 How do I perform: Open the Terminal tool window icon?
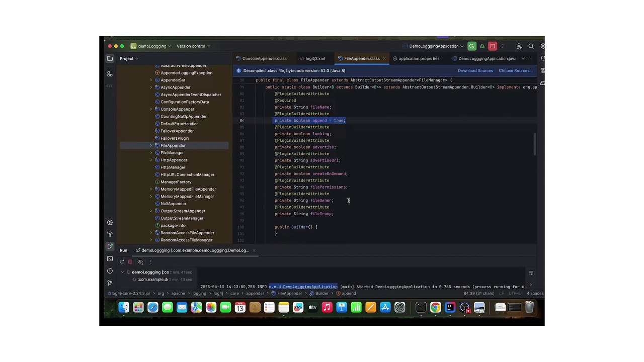(110, 258)
